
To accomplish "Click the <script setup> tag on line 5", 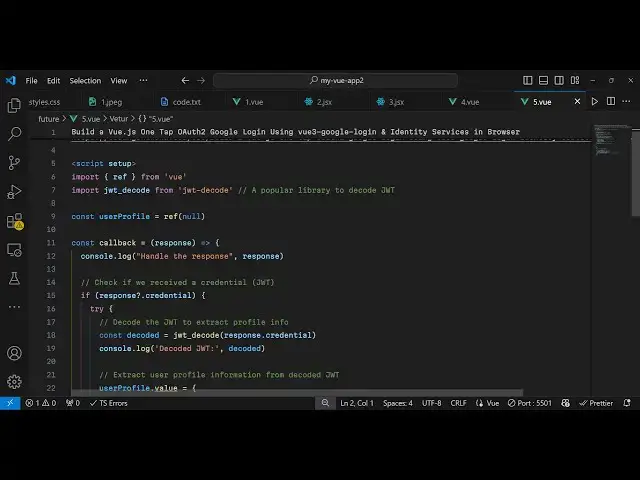I will (104, 164).
